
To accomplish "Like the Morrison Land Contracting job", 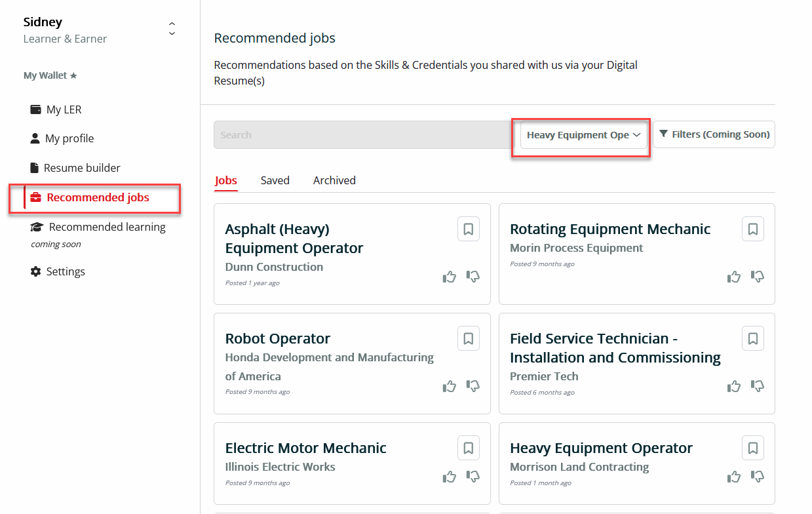I will [x=734, y=477].
